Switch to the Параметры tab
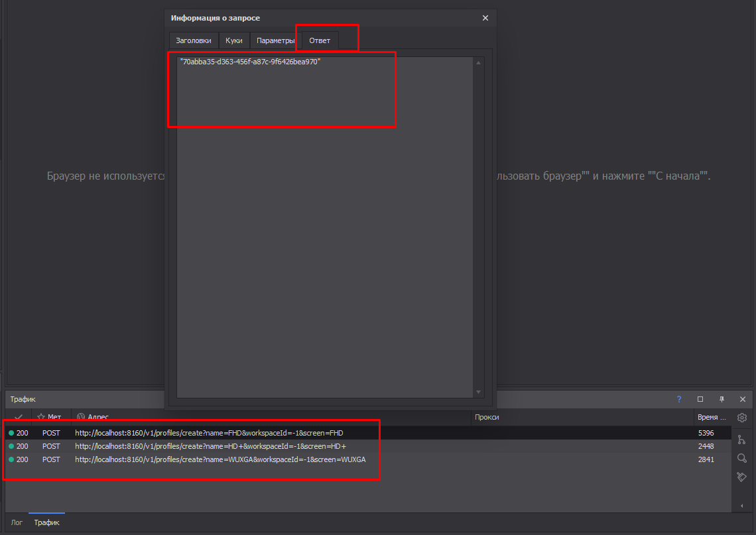 [x=275, y=40]
